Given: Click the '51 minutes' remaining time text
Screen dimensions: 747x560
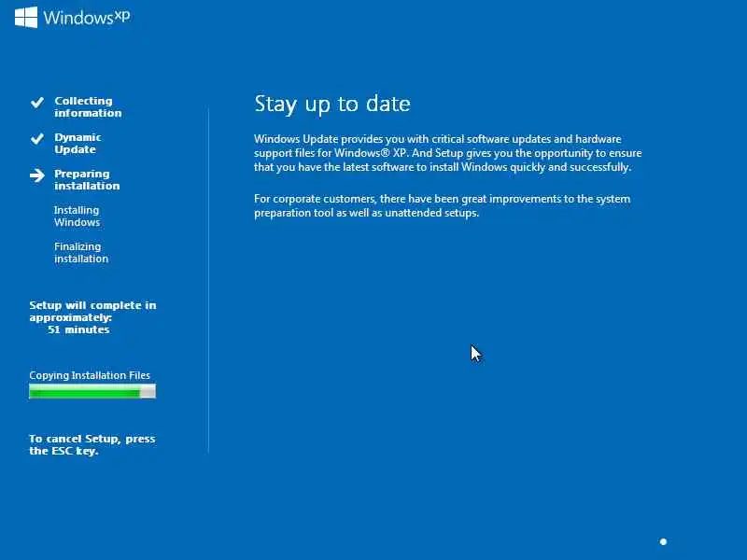Looking at the screenshot, I should [x=78, y=329].
